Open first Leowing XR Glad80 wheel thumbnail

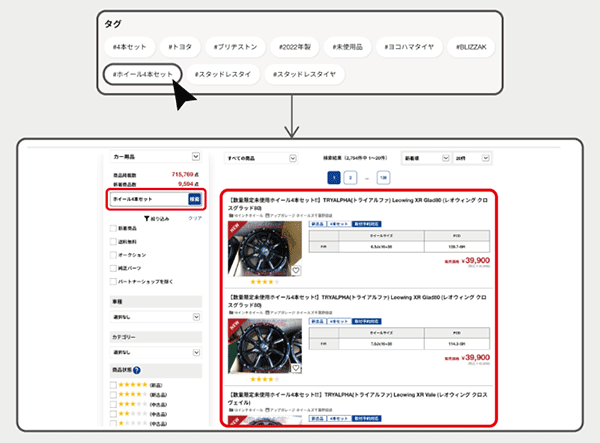pos(265,249)
